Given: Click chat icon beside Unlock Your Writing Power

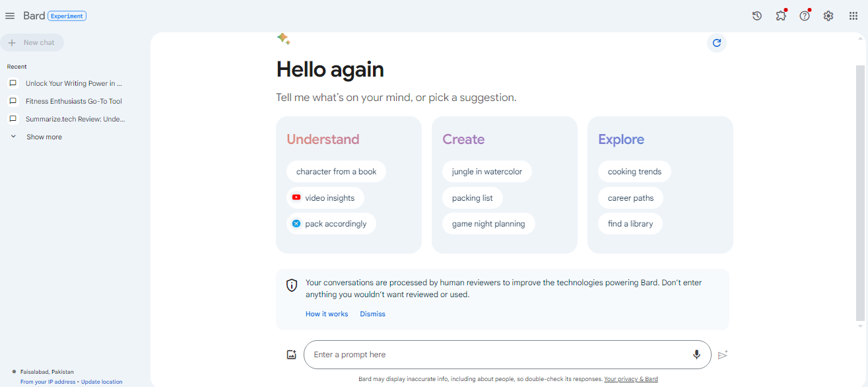Looking at the screenshot, I should 13,83.
